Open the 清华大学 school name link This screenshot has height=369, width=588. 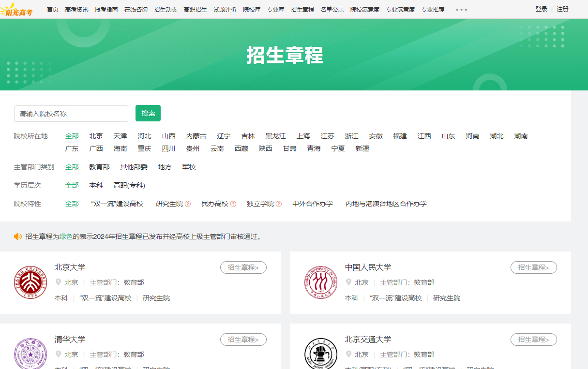coord(70,339)
